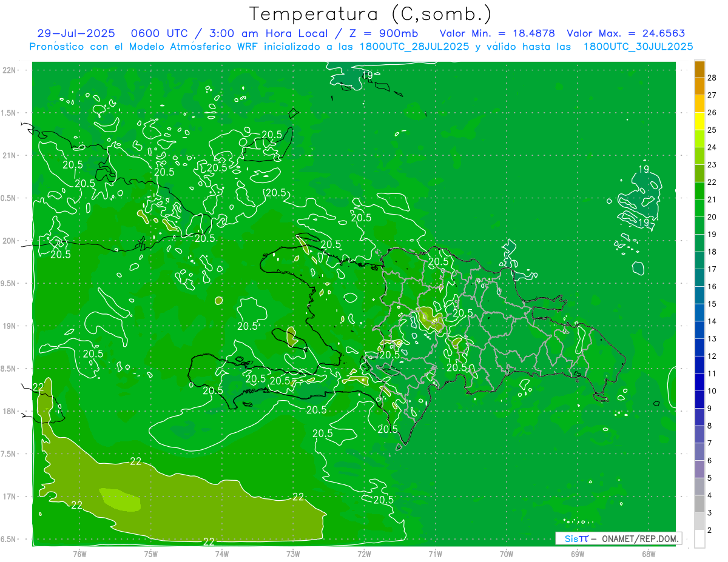Click the teal legend swatch between 16 and 17
728x562 pixels.
(699, 278)
